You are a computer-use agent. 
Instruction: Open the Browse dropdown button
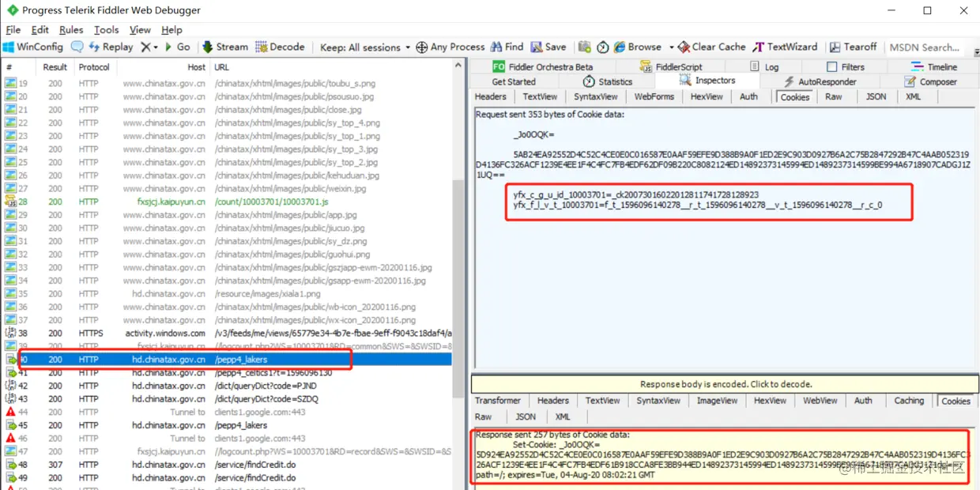tap(644, 47)
